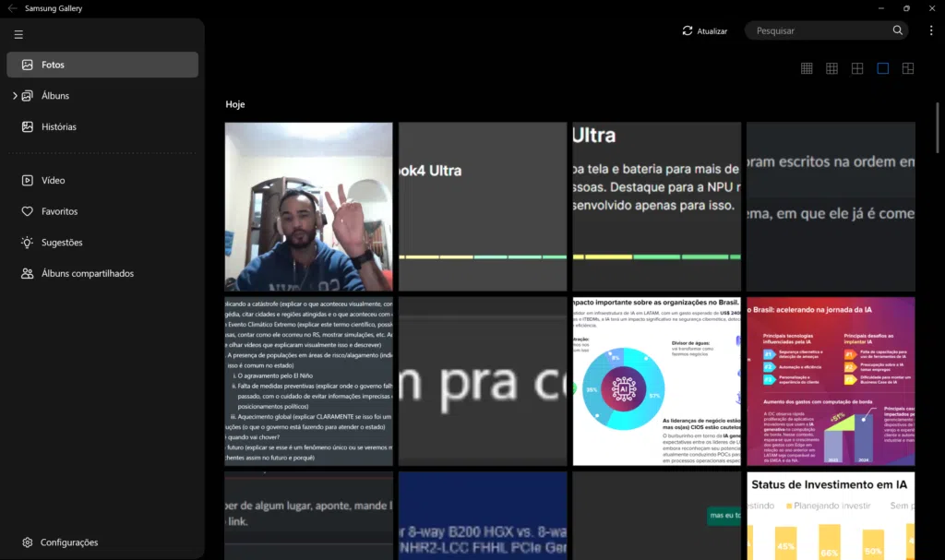The height and width of the screenshot is (560, 945).
Task: Expand the Álbuns tree chevron
Action: point(15,96)
